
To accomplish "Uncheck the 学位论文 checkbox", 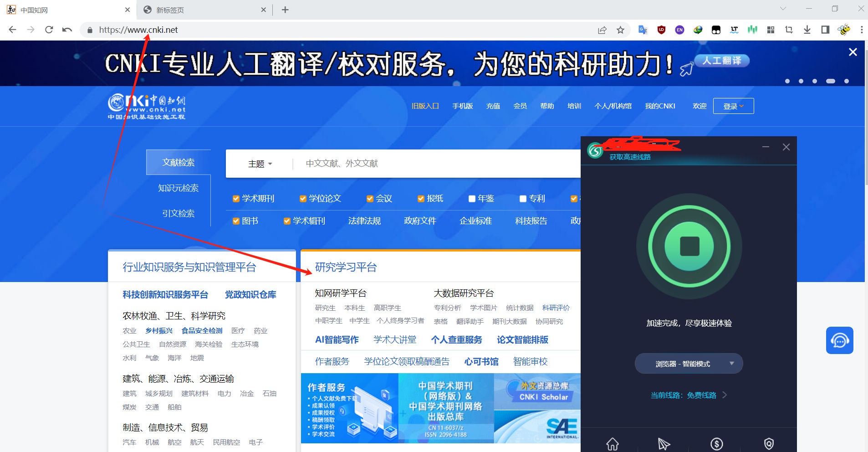I will tap(303, 199).
